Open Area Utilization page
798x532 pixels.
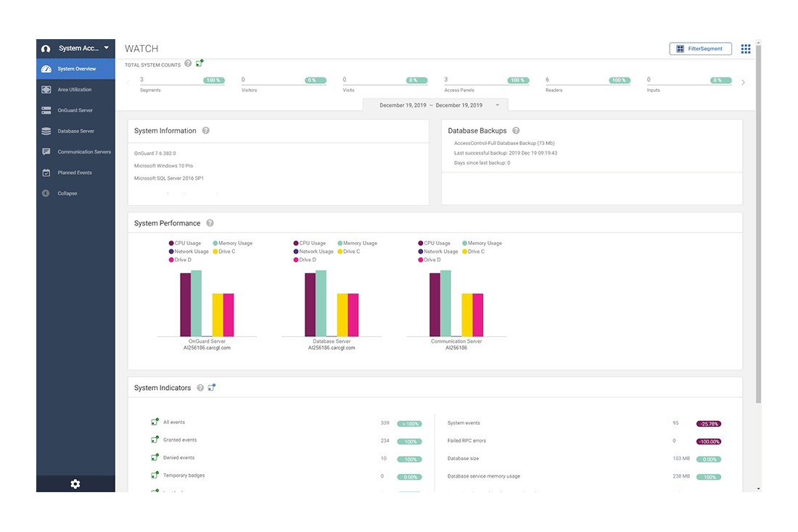75,90
